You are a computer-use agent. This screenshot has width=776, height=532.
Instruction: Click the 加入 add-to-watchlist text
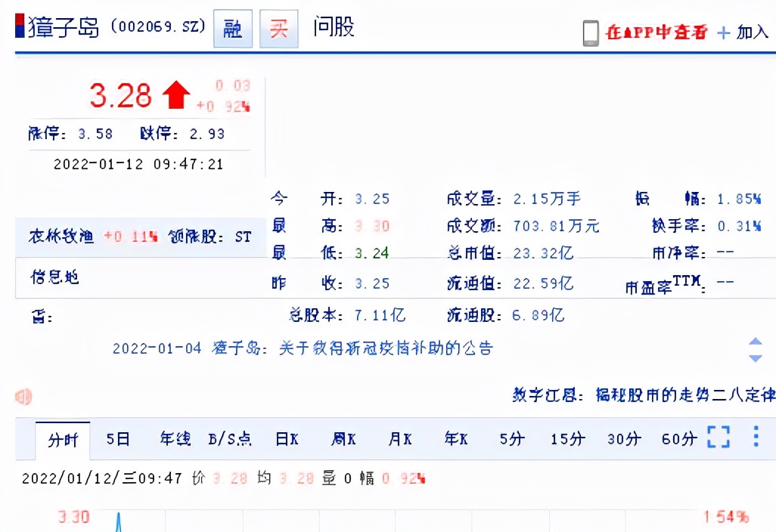[753, 32]
